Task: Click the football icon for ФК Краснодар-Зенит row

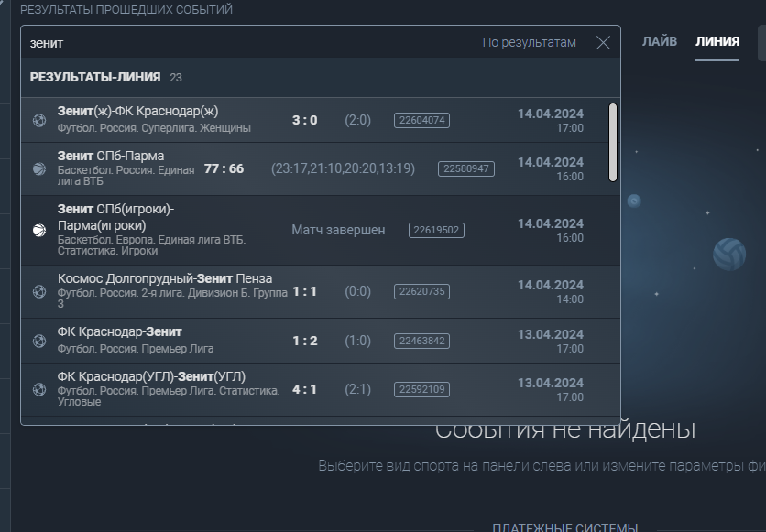Action: coord(39,341)
